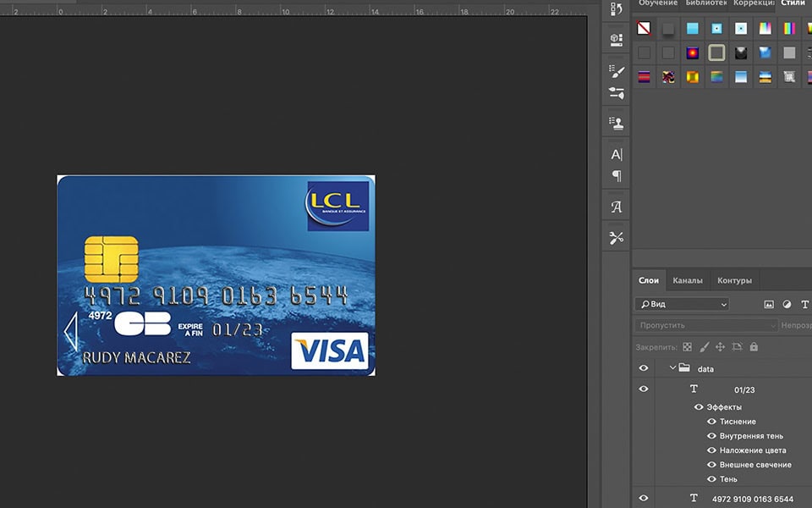Viewport: 812px width, 508px height.
Task: Apply the red and purple striped style
Action: (x=644, y=77)
